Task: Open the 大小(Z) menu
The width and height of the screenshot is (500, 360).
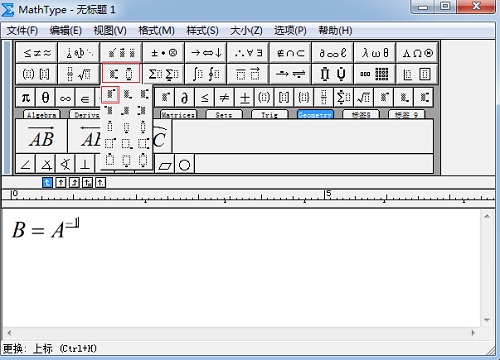Action: (246, 31)
